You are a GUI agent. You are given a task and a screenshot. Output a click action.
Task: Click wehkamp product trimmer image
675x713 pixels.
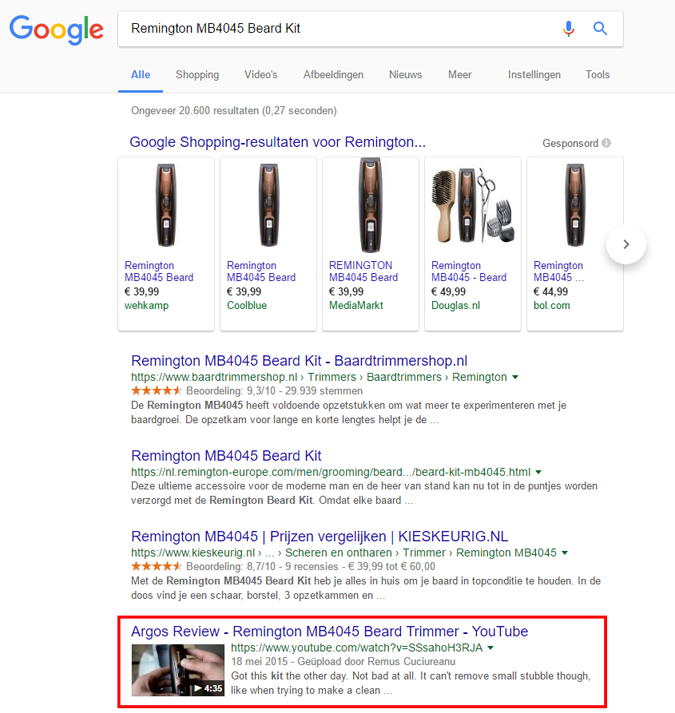pos(166,205)
